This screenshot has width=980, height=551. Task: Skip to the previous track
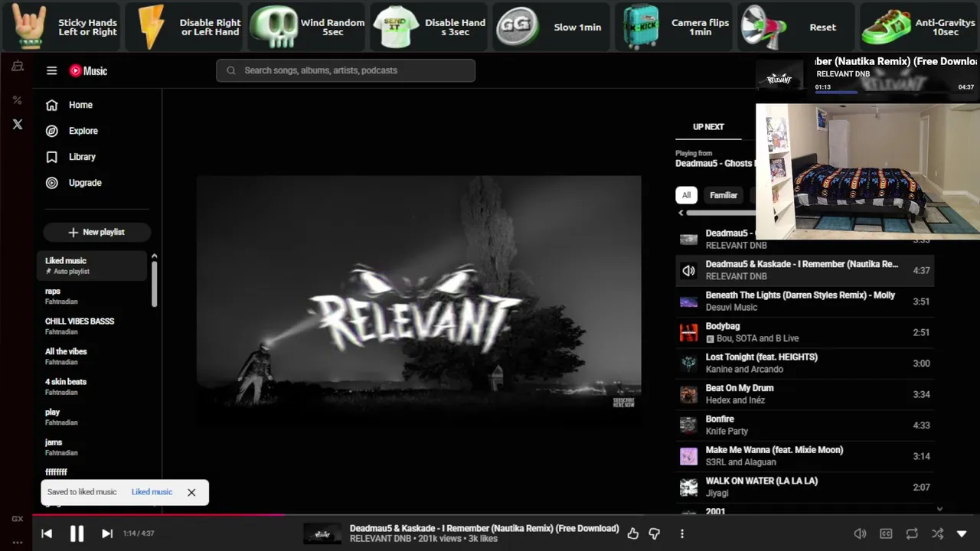click(x=47, y=533)
